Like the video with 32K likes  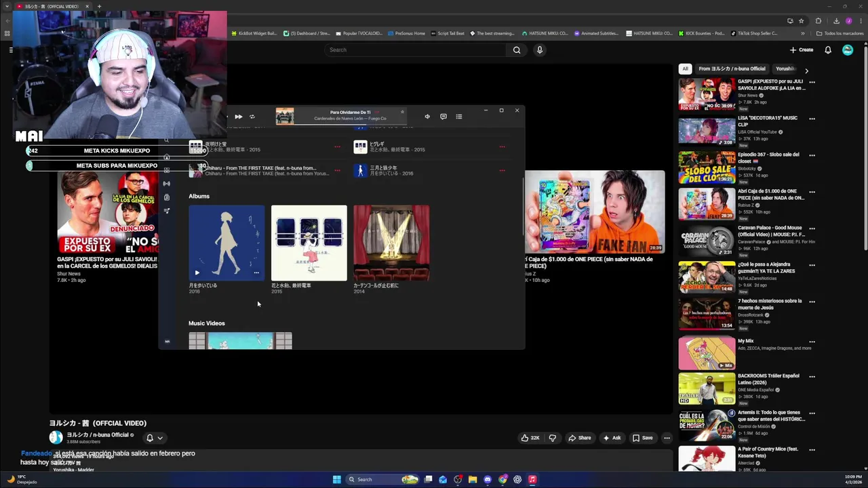click(530, 438)
